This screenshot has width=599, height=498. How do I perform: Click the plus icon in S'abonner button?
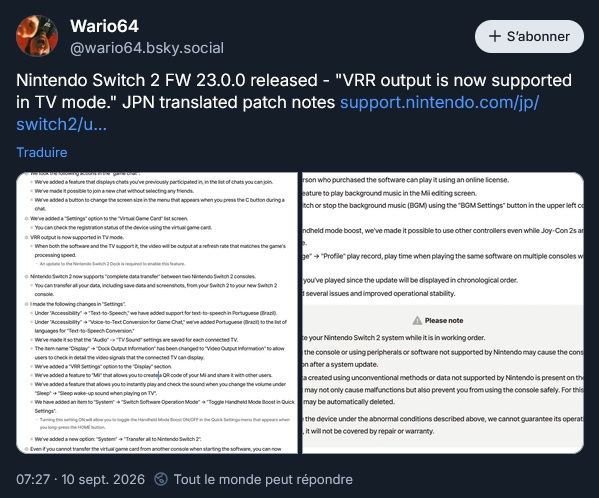495,36
